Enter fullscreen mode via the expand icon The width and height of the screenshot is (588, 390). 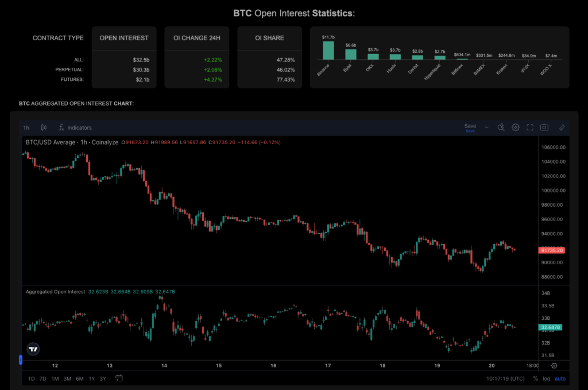(x=530, y=127)
